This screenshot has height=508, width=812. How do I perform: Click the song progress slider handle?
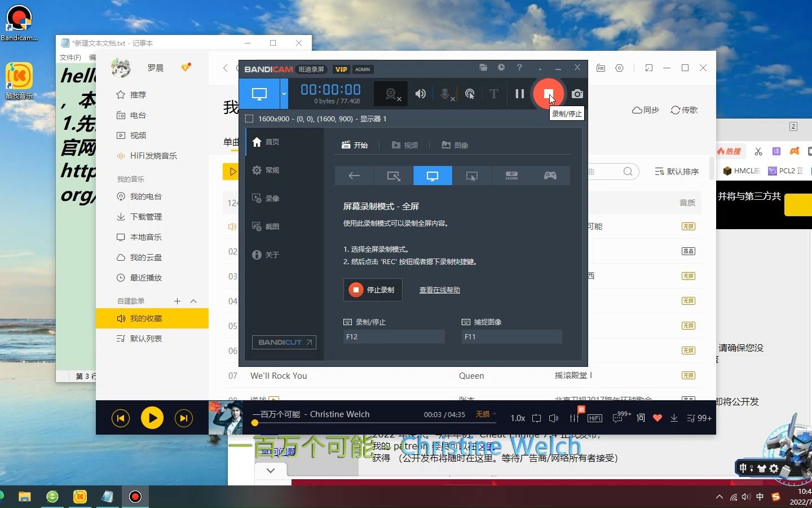[x=255, y=423]
